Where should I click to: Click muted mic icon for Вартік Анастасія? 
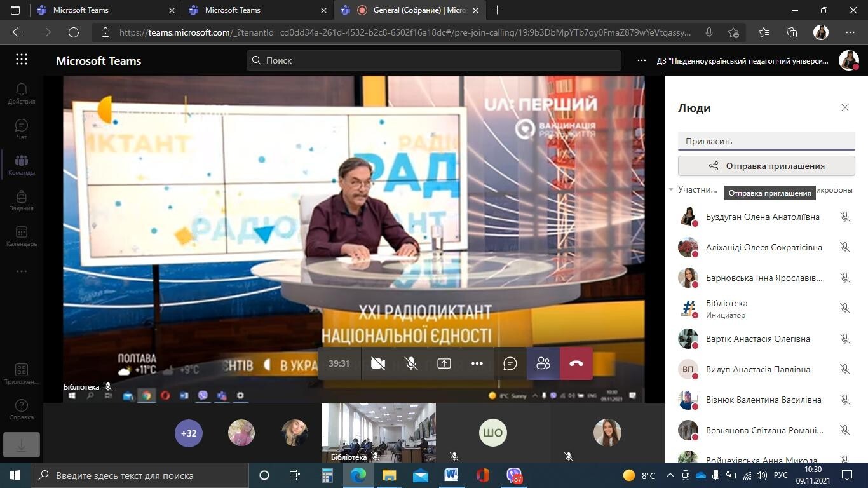(845, 339)
